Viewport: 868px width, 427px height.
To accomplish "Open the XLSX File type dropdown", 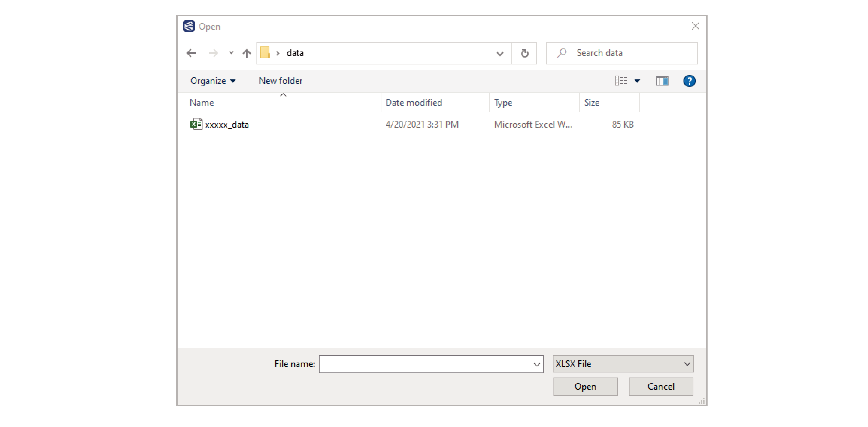I will [x=623, y=364].
